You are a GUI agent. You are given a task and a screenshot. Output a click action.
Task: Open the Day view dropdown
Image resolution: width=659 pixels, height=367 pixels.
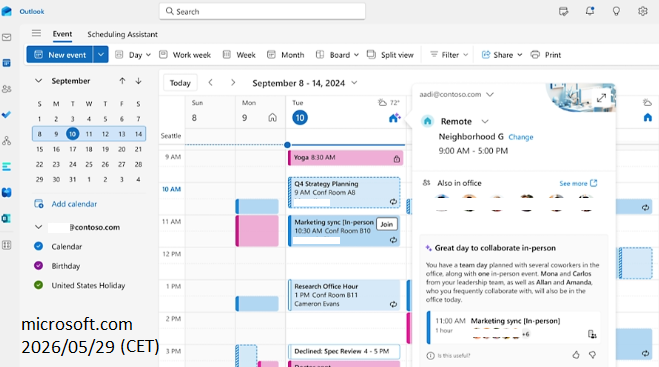(148, 55)
